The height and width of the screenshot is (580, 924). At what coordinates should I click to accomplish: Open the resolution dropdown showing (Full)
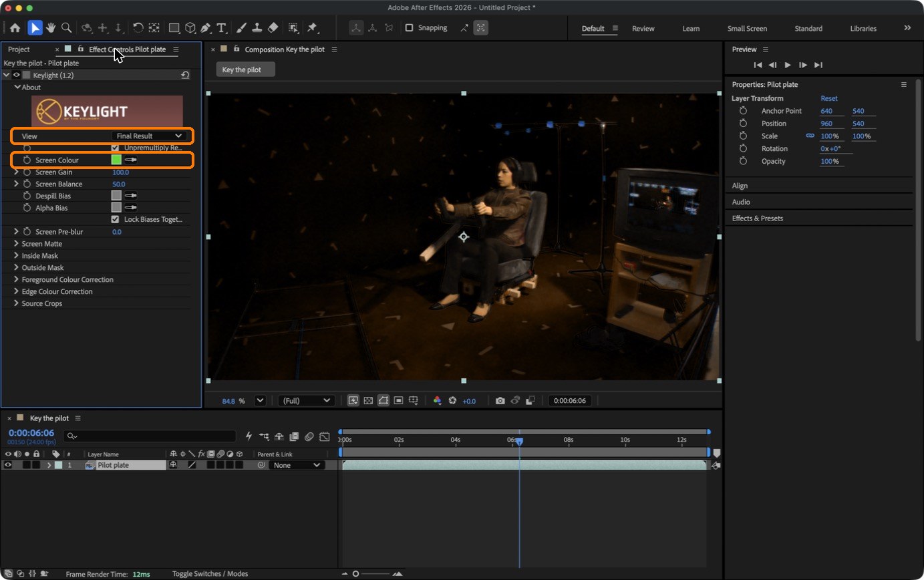(x=306, y=401)
